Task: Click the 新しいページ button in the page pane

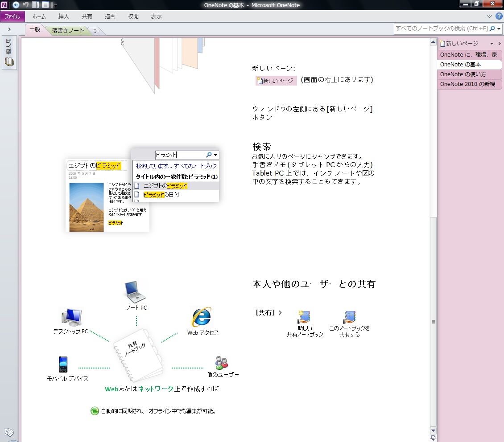Action: 459,43
